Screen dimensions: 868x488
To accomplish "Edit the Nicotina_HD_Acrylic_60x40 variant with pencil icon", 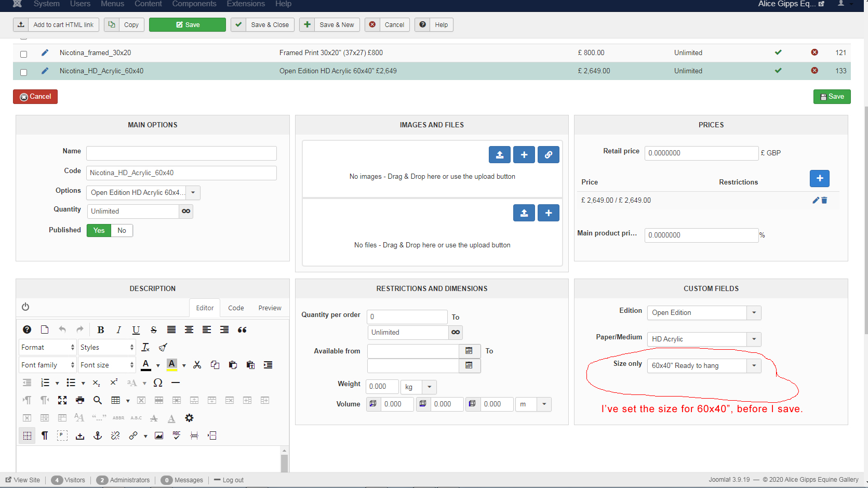I will click(45, 71).
